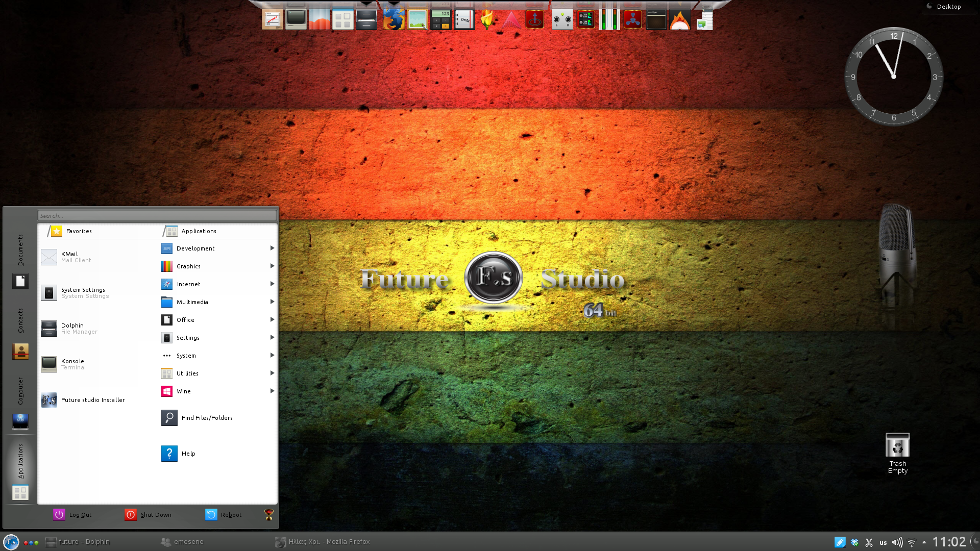Show hidden tray icons with the arrow
The height and width of the screenshot is (551, 980).
pyautogui.click(x=924, y=542)
